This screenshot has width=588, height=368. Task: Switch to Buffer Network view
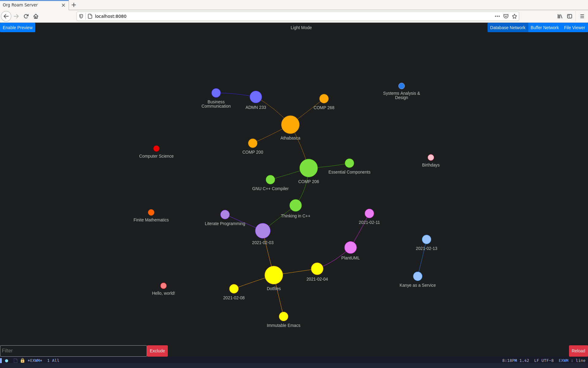point(545,28)
